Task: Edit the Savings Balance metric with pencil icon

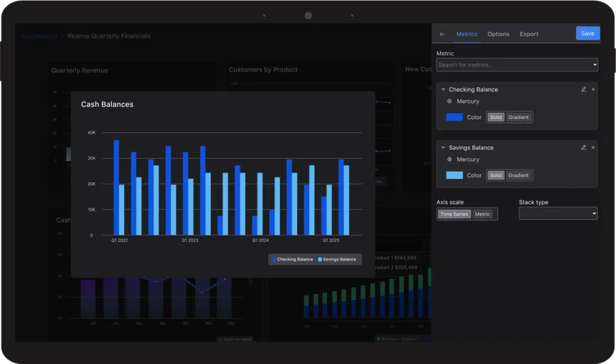Action: pyautogui.click(x=584, y=147)
